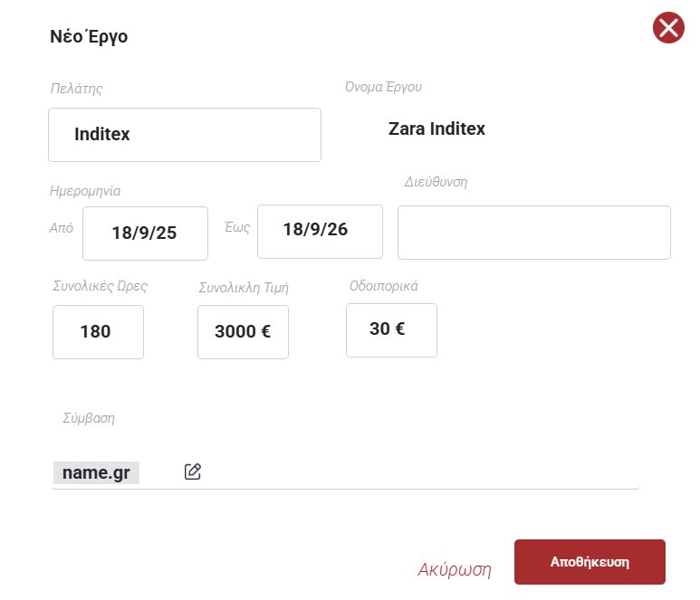Click the edit pencil icon next to name.gr

pos(192,471)
